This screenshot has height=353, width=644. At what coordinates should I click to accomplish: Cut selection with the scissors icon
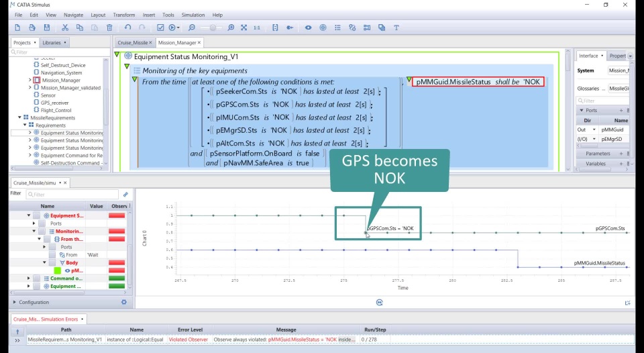(x=65, y=28)
